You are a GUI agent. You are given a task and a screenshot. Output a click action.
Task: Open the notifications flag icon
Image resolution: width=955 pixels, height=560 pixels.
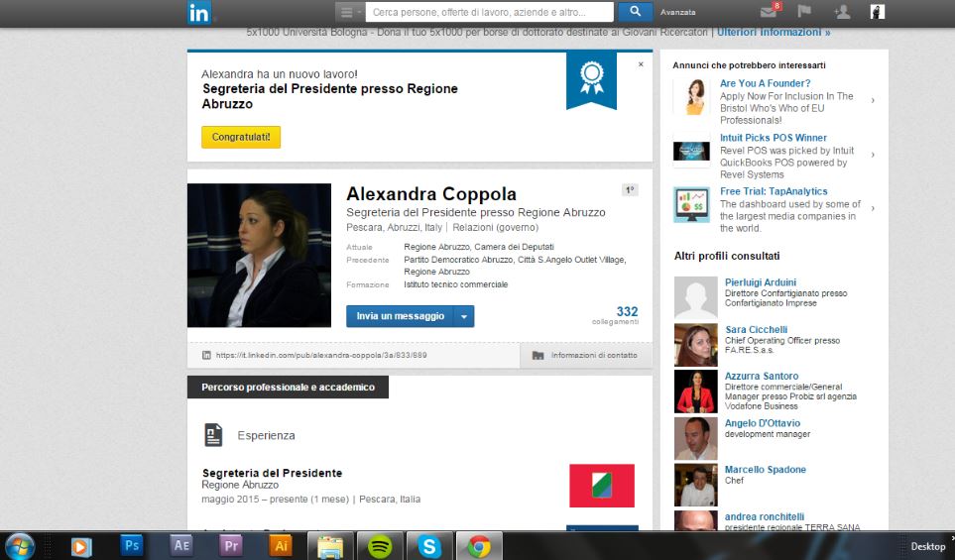pyautogui.click(x=804, y=12)
